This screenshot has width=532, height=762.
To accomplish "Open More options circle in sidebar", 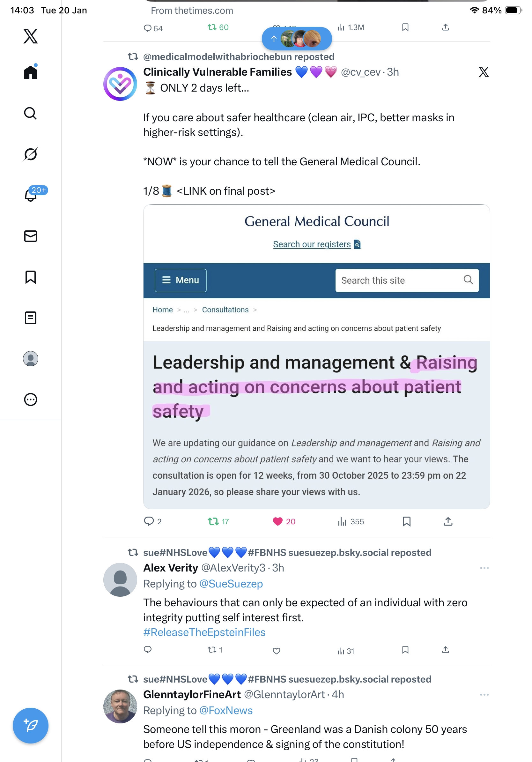I will pyautogui.click(x=31, y=400).
